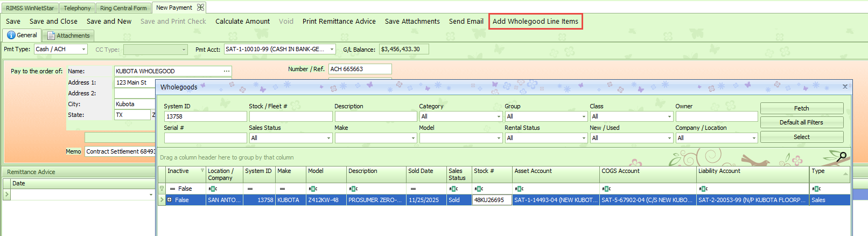This screenshot has width=868, height=236.
Task: Switch to the Ring Central Form tab
Action: (x=123, y=8)
